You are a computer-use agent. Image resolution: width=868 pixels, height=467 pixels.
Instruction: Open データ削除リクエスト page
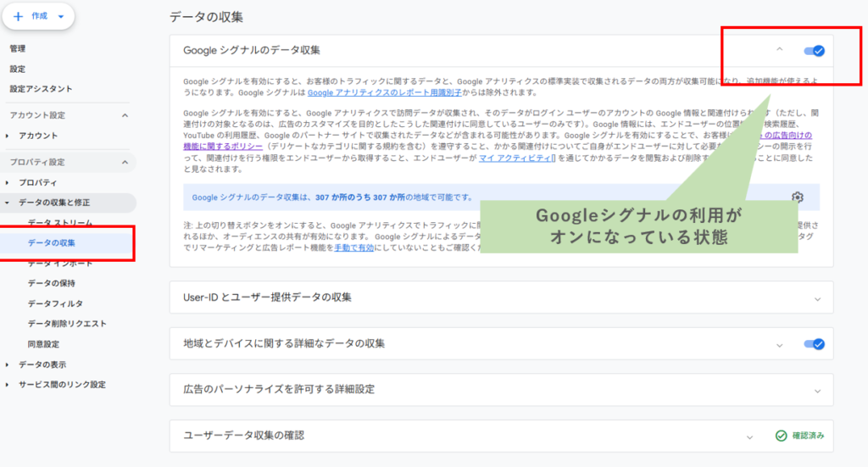tap(67, 324)
